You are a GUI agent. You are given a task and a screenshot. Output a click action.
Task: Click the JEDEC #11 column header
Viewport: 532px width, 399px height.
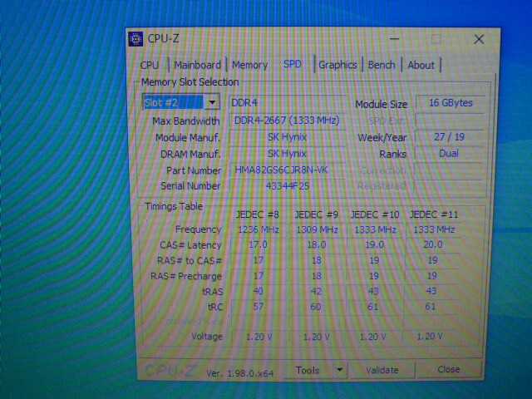(x=434, y=214)
